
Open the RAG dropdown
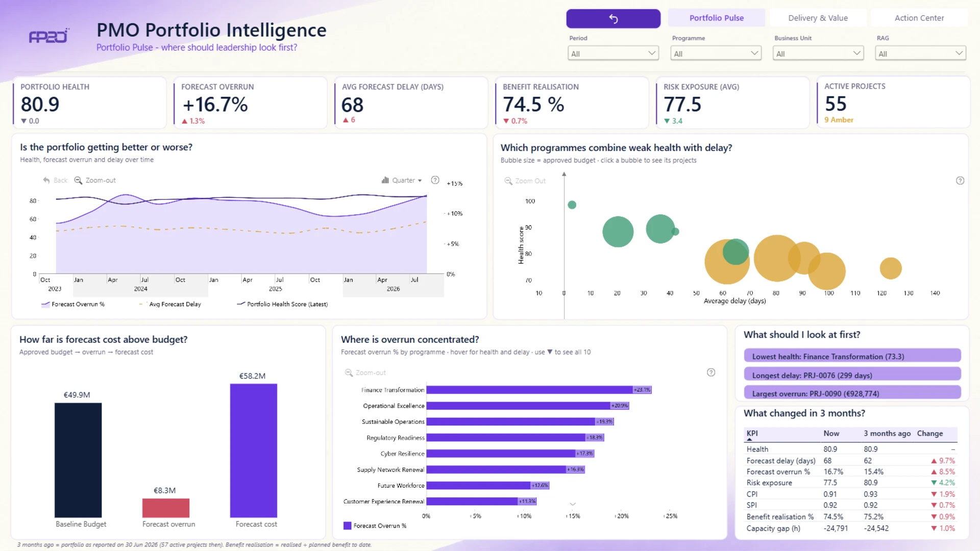(x=920, y=54)
